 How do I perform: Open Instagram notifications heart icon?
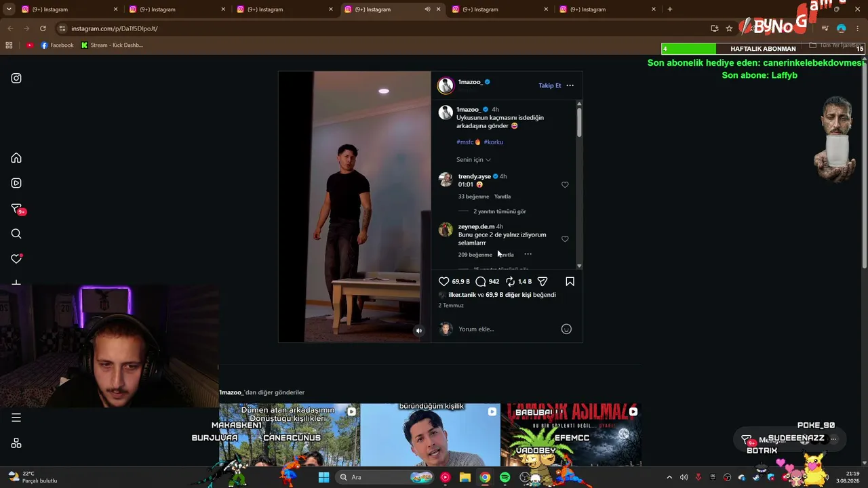[16, 259]
